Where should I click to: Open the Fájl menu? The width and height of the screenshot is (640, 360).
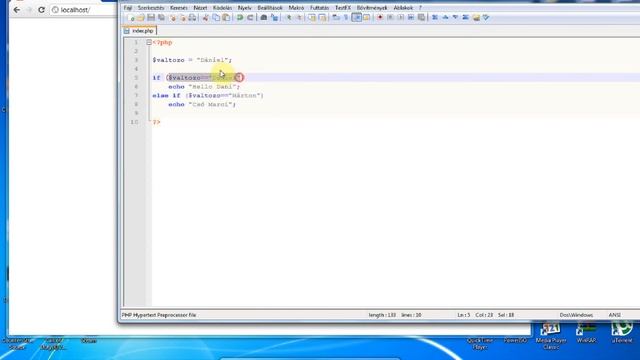coord(128,8)
